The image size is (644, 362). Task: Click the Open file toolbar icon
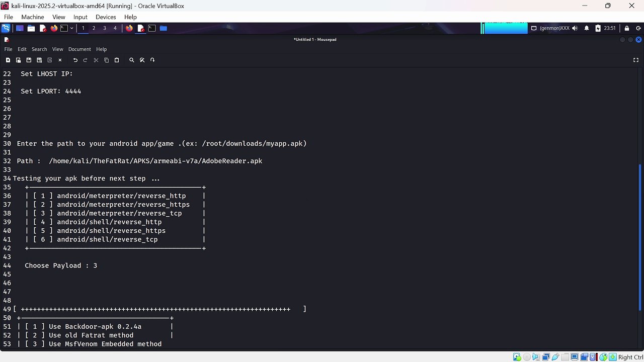click(19, 60)
